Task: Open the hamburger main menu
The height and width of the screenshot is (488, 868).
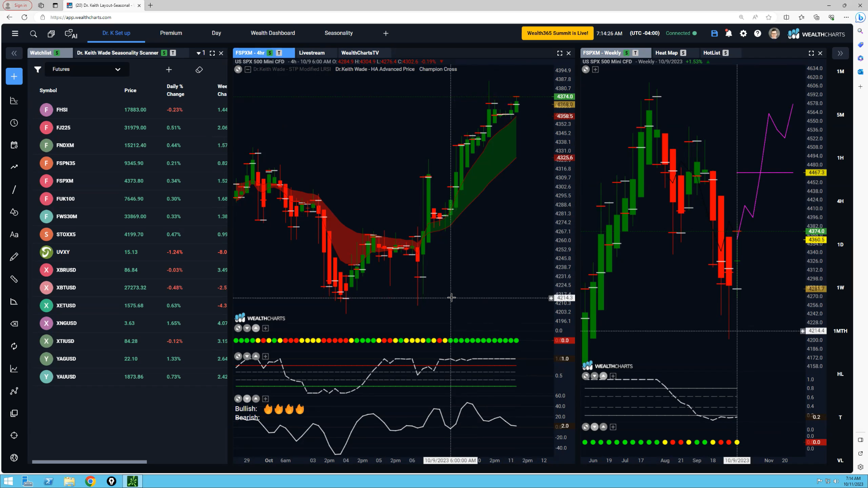Action: [x=15, y=33]
